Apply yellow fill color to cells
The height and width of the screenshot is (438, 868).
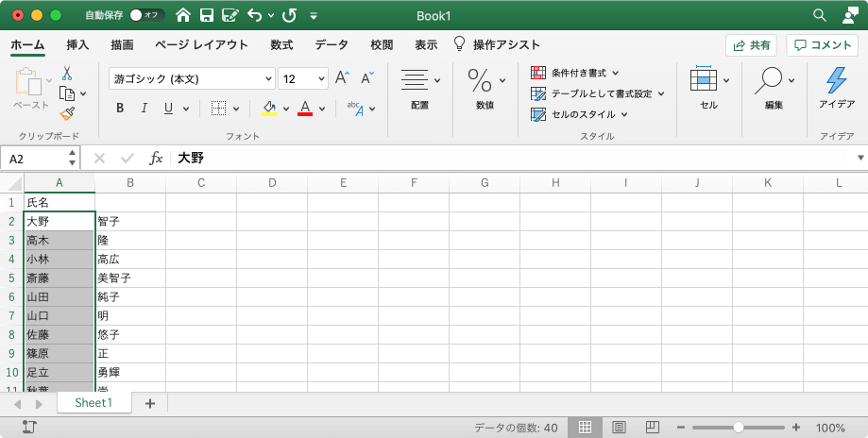(269, 109)
